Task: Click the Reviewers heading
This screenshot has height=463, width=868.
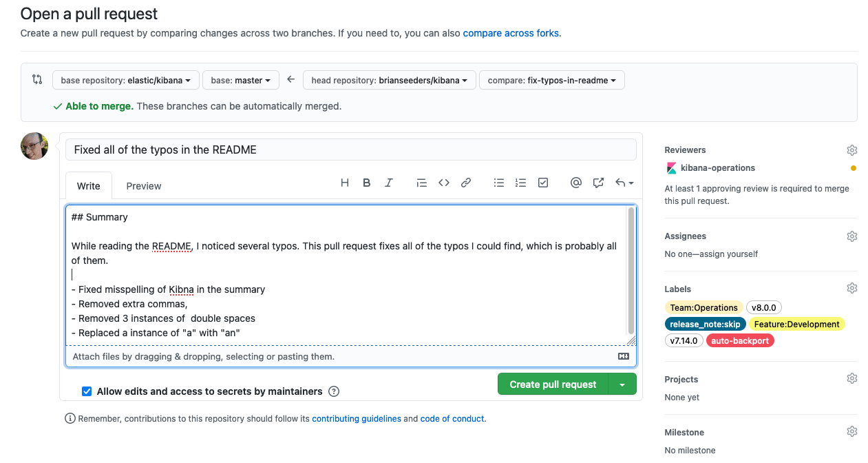Action: (x=686, y=150)
